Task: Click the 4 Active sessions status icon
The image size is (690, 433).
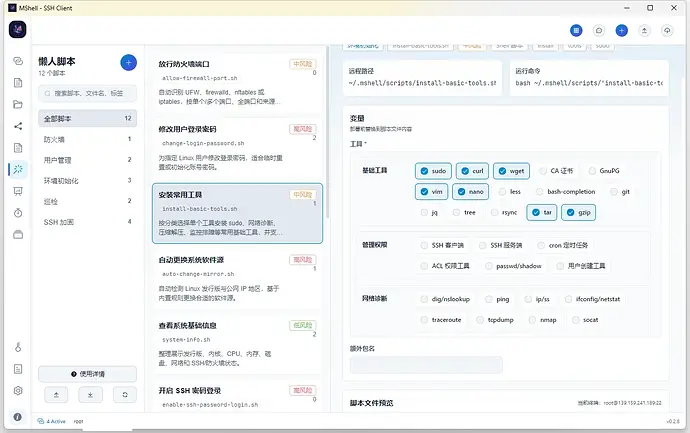Action: tap(40, 421)
